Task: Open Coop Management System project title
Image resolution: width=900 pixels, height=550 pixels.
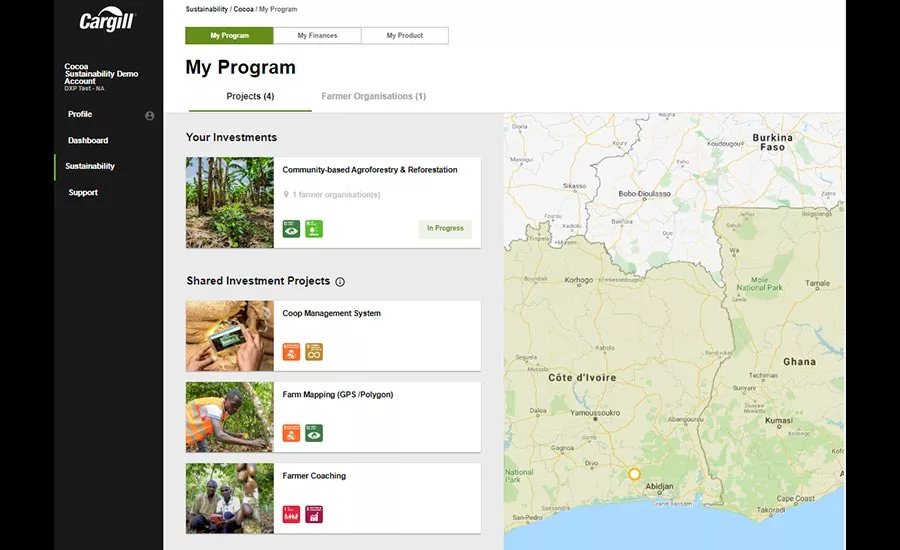Action: coord(331,313)
